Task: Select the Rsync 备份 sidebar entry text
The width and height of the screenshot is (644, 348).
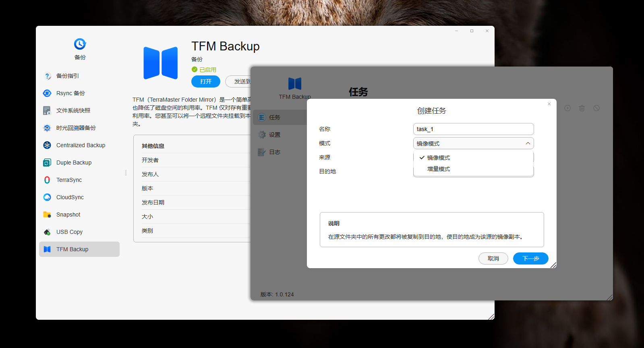Action: click(x=70, y=93)
